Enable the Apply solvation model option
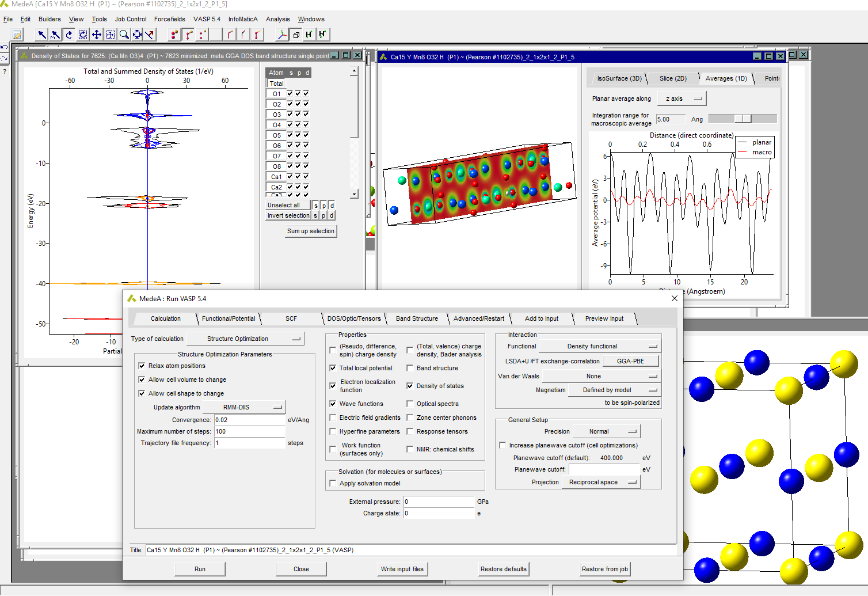This screenshot has width=868, height=596. 333,483
